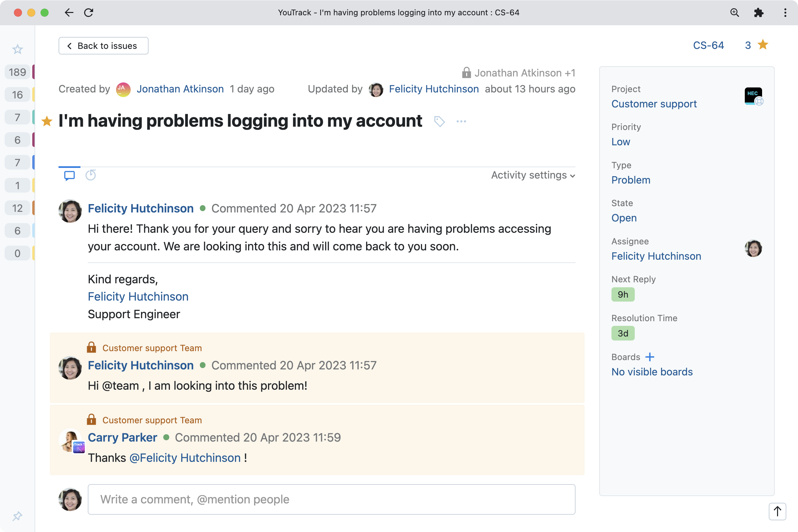
Task: Select the sidebar counter 189
Action: click(17, 72)
